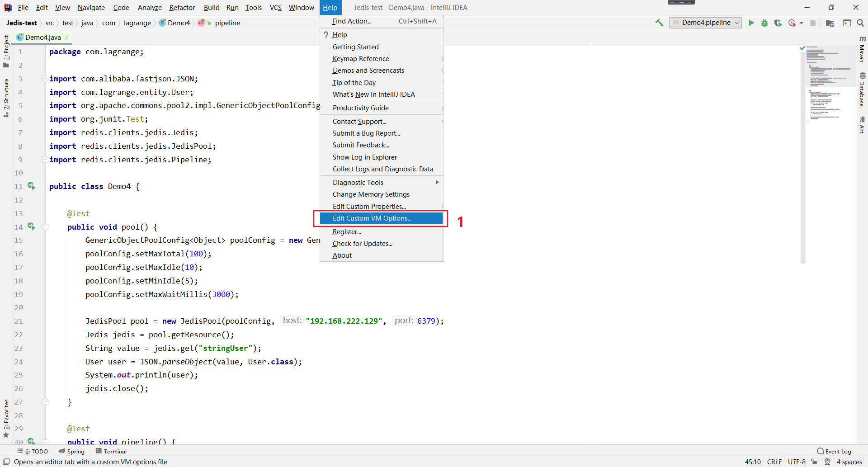The height and width of the screenshot is (467, 868).
Task: Open the Analyze menu
Action: (x=150, y=7)
